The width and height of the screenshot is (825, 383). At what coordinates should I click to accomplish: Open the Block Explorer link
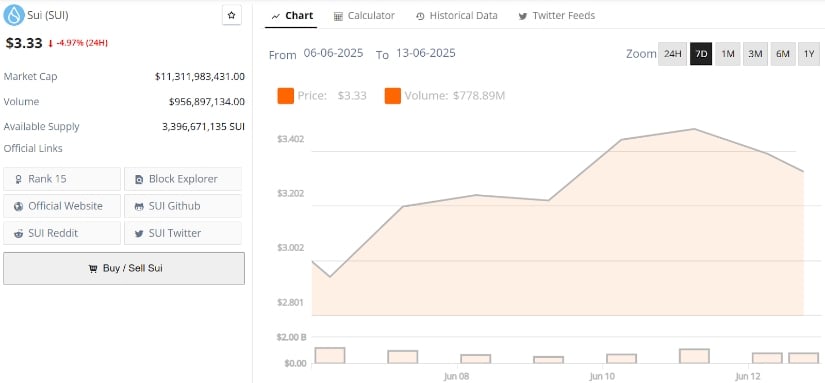coord(183,179)
